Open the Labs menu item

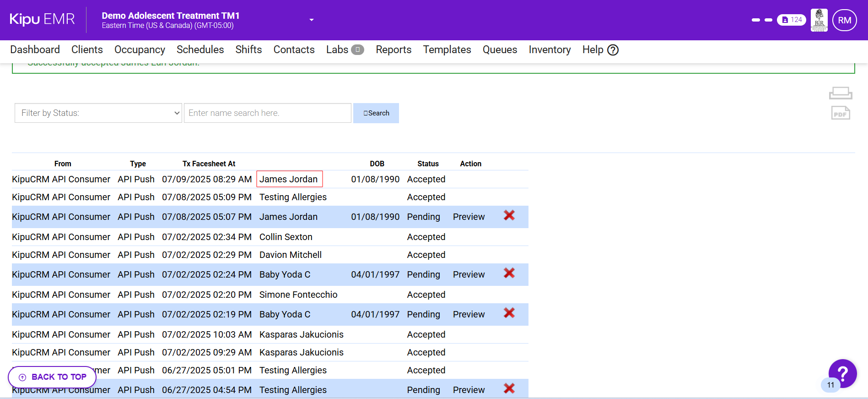(337, 50)
